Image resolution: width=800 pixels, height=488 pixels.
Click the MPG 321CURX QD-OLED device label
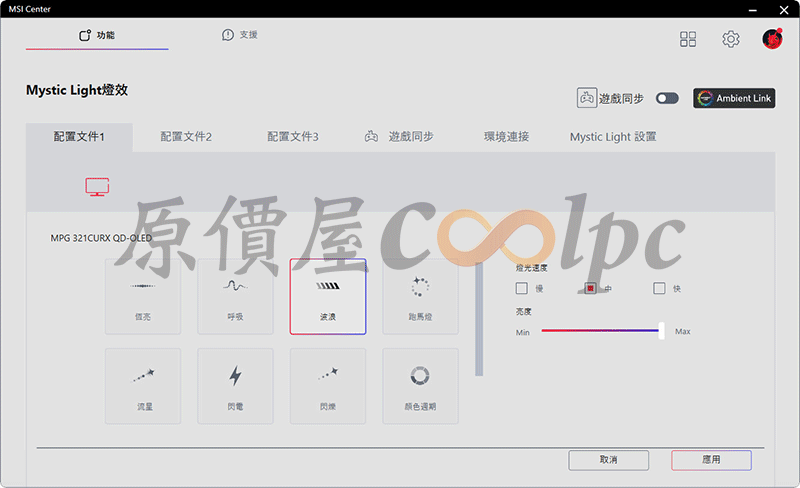[x=101, y=238]
